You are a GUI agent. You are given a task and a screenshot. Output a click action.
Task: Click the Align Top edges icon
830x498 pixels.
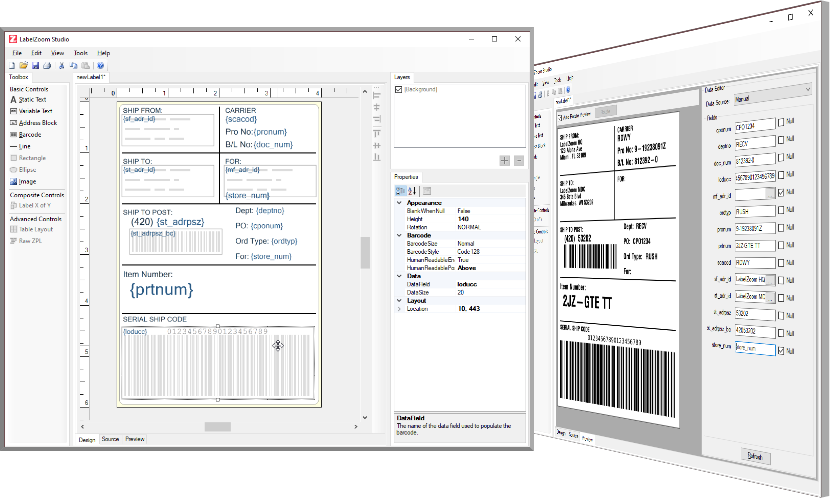tap(377, 133)
